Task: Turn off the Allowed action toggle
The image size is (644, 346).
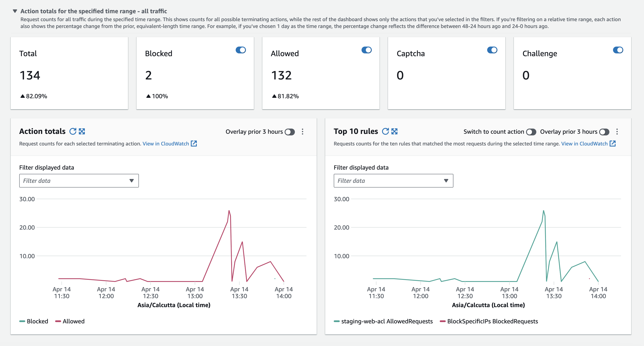Action: (x=366, y=50)
